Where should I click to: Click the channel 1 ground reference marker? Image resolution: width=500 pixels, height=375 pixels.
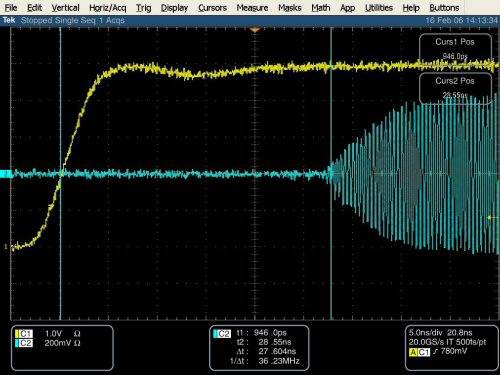click(x=6, y=247)
